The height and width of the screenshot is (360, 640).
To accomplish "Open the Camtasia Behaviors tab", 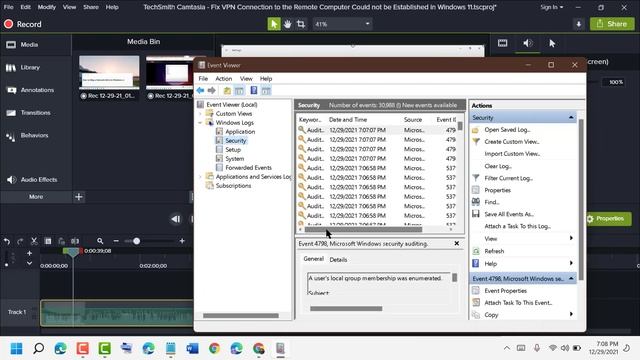I will pos(27,136).
